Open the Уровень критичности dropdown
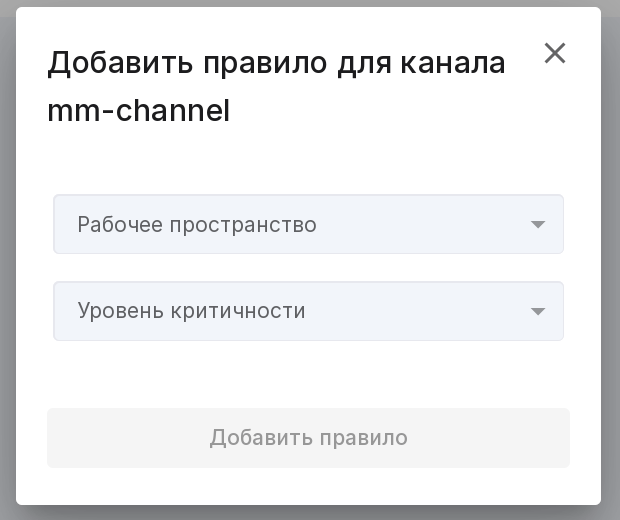Image resolution: width=620 pixels, height=520 pixels. pyautogui.click(x=308, y=311)
